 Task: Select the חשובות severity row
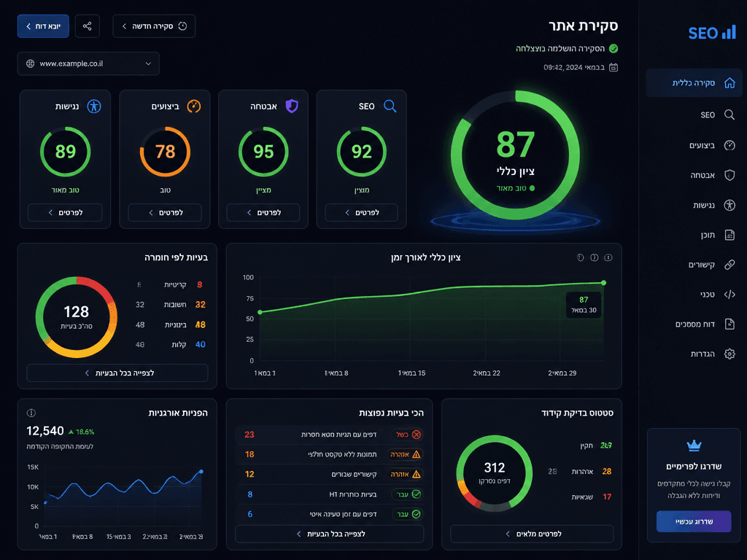point(169,305)
